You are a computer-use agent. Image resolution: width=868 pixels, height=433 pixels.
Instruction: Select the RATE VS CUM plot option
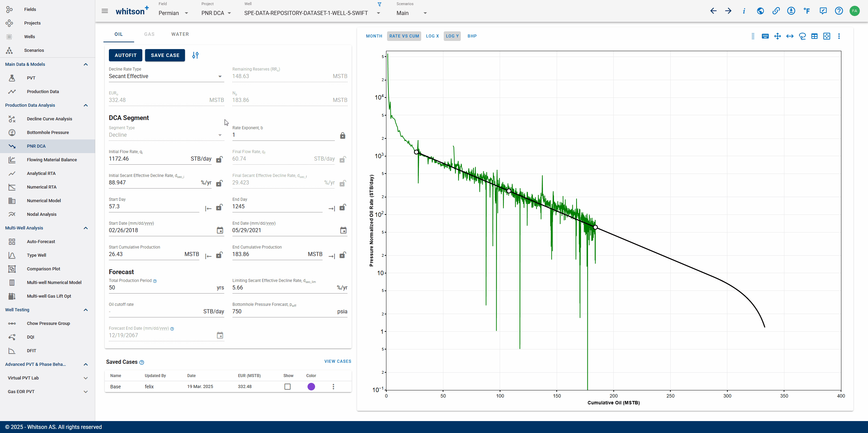(x=404, y=36)
